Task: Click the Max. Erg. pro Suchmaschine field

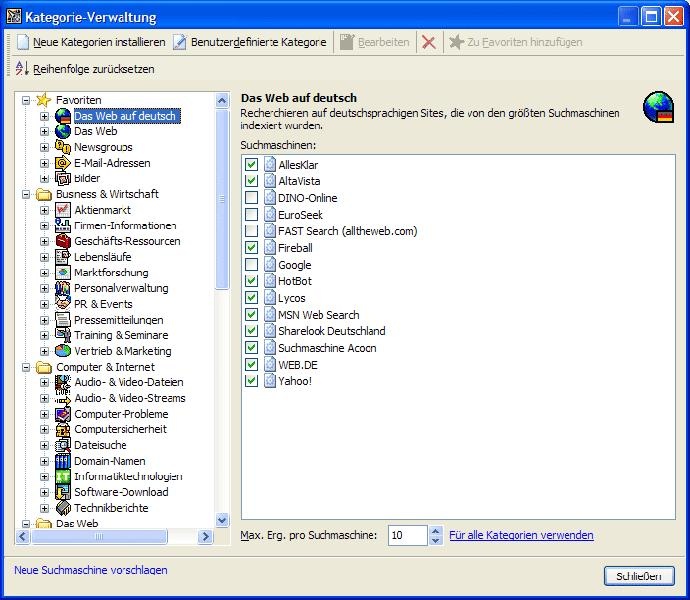Action: (x=407, y=535)
